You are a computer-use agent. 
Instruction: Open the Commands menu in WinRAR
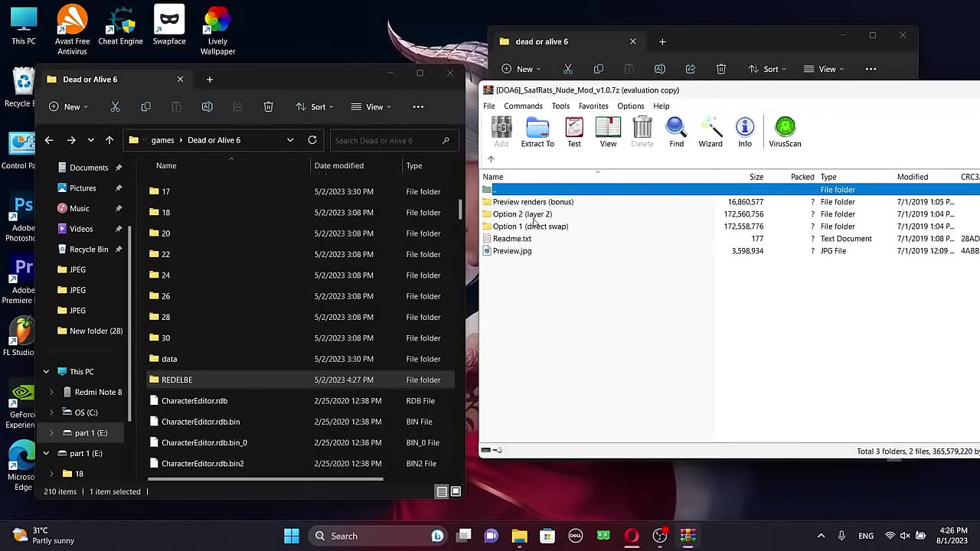tap(523, 106)
